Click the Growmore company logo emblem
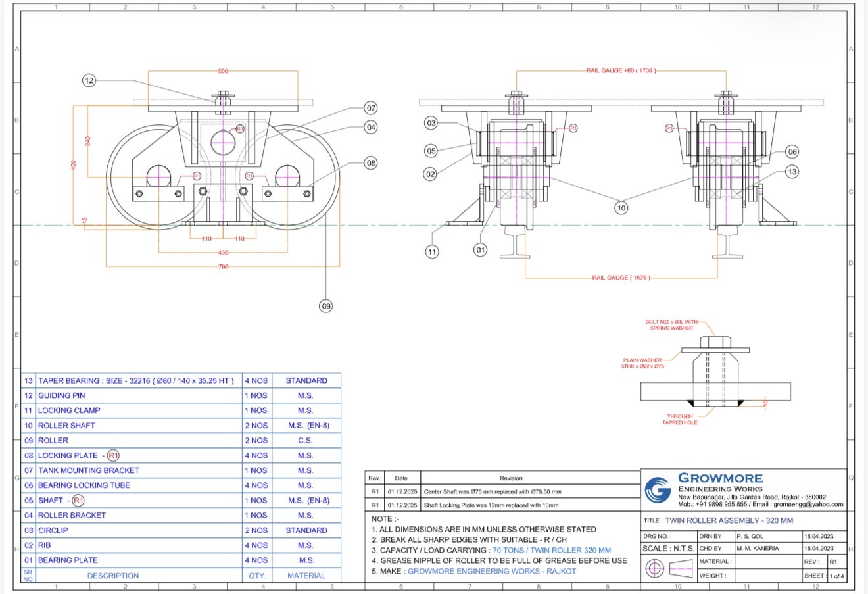The width and height of the screenshot is (868, 594). (x=657, y=490)
